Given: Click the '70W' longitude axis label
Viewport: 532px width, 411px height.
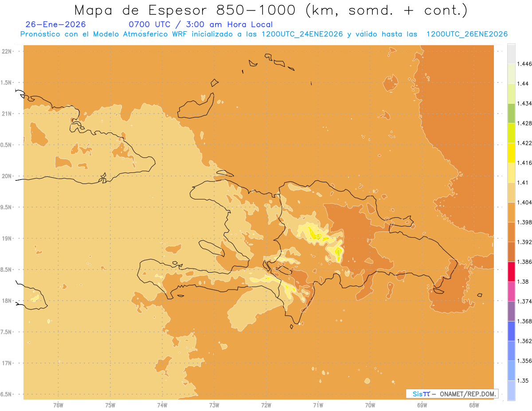Looking at the screenshot, I should coord(370,405).
